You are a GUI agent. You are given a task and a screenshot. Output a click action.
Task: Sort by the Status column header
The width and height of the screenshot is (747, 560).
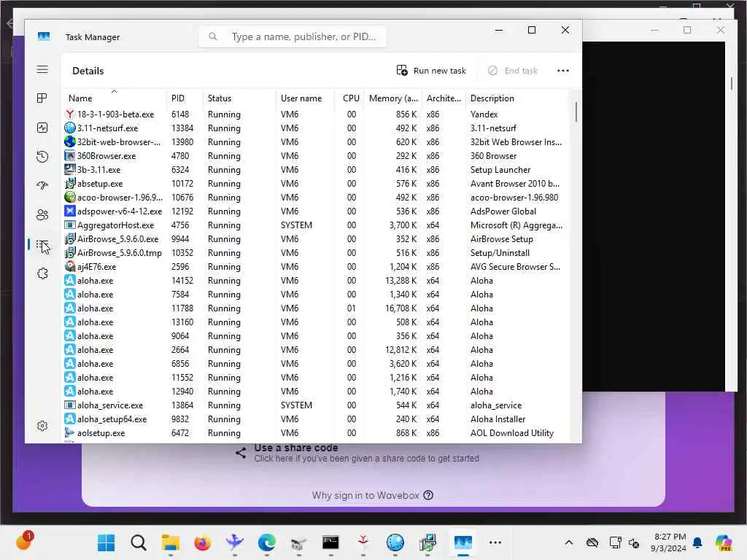[239, 98]
